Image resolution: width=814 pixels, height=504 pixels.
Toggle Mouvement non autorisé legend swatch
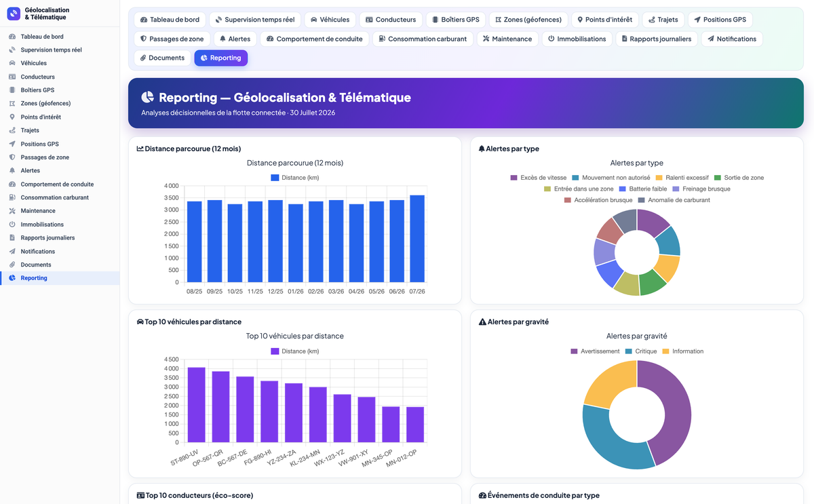point(575,178)
